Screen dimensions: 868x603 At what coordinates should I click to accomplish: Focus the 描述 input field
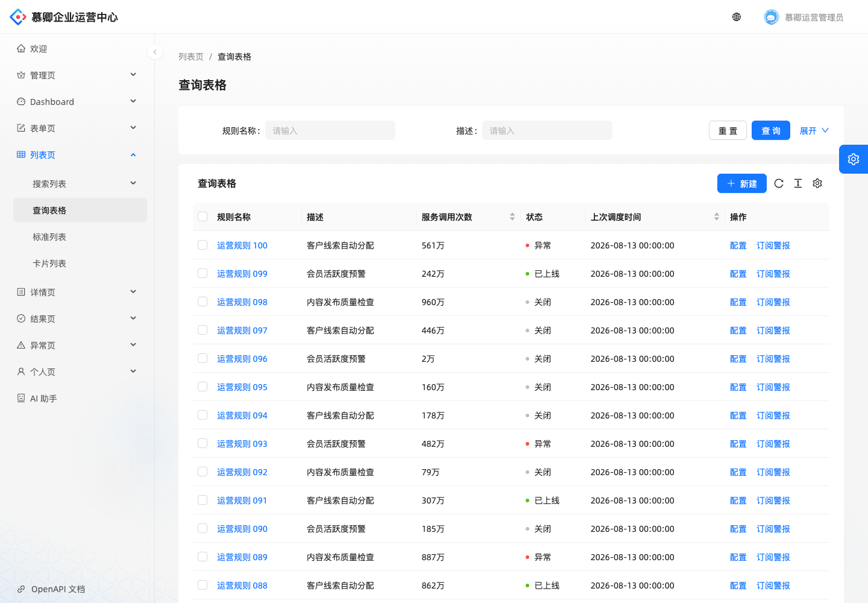547,130
